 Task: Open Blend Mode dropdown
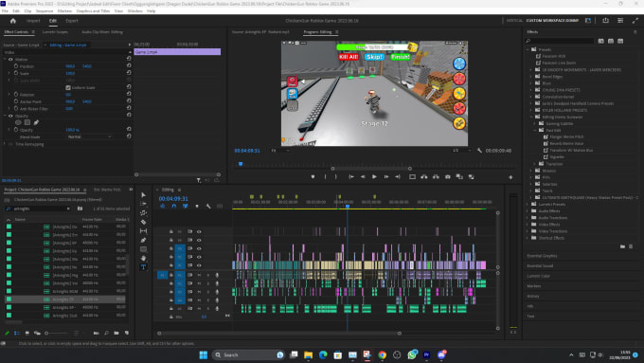pos(90,136)
